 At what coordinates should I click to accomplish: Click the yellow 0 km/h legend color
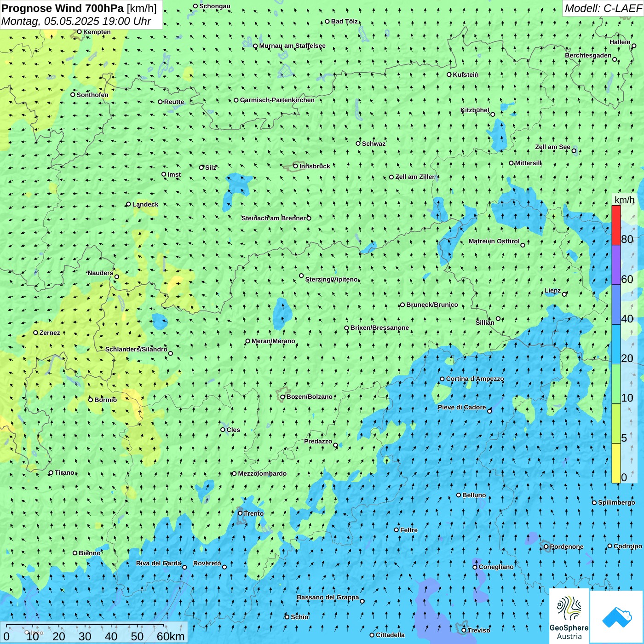(x=616, y=463)
